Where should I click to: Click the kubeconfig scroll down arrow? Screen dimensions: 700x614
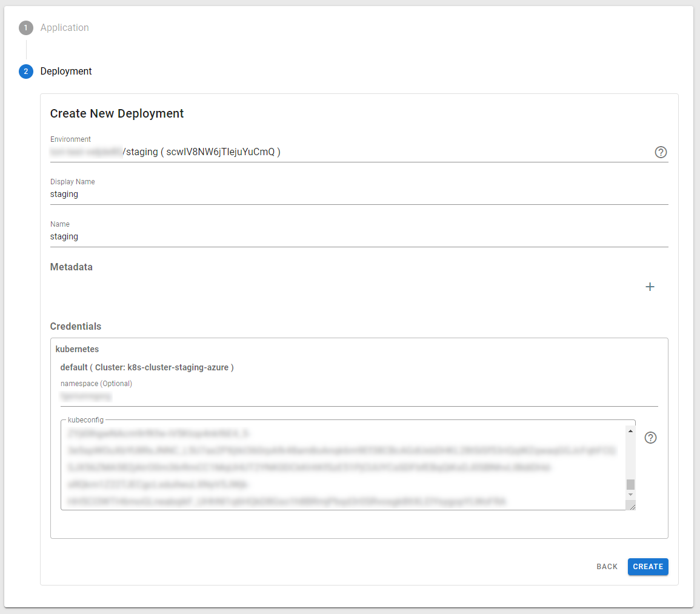(630, 495)
